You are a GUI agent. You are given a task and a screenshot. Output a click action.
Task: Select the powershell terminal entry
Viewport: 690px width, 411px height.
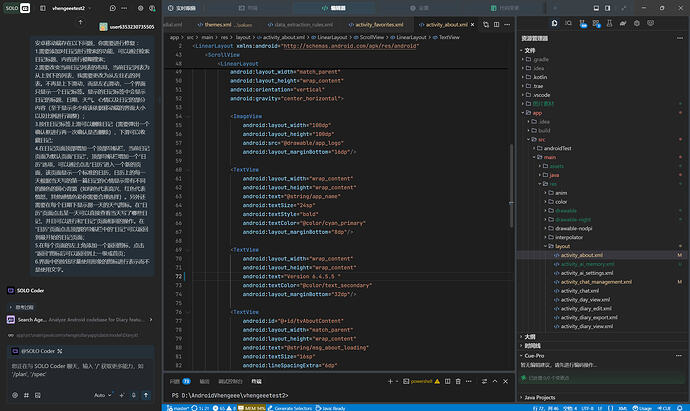pyautogui.click(x=421, y=382)
